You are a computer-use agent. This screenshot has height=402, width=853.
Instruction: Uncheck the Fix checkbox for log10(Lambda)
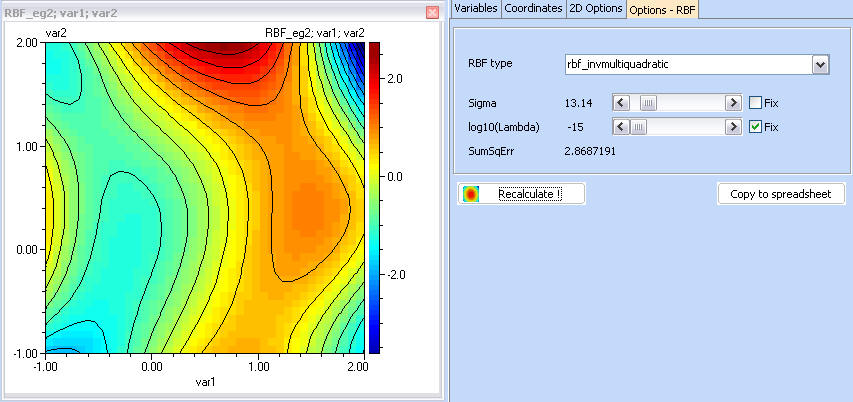(756, 127)
